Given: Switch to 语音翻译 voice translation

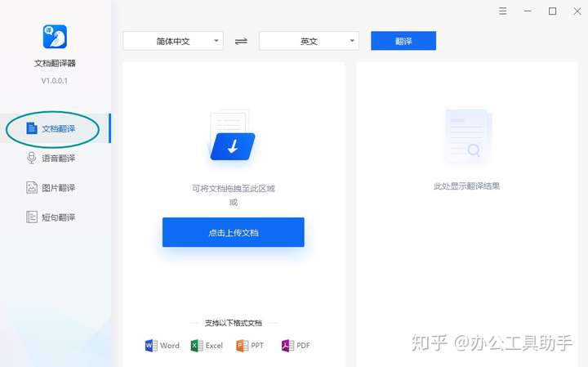Looking at the screenshot, I should tap(56, 158).
